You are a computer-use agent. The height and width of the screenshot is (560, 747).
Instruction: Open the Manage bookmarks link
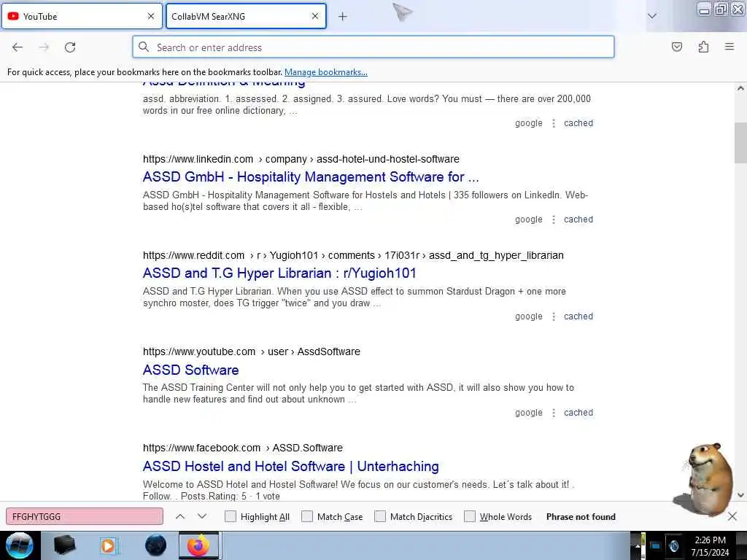point(326,72)
